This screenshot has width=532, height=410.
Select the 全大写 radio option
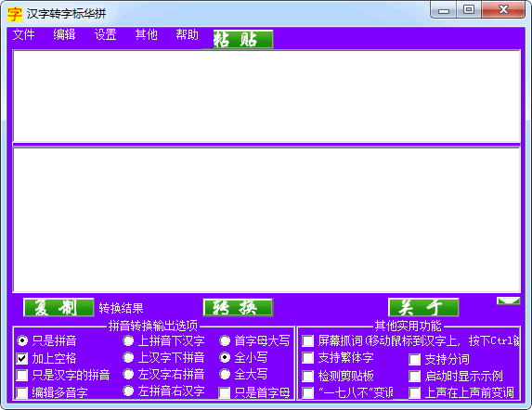tap(225, 375)
